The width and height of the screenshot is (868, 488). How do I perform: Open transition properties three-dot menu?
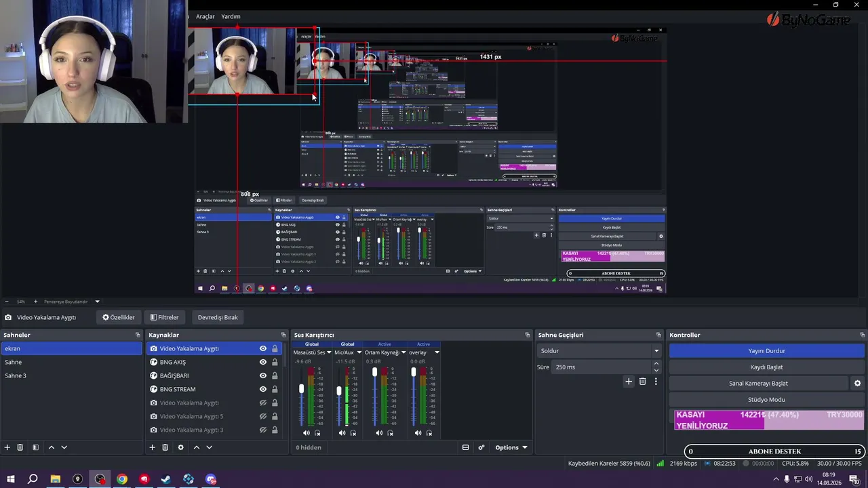point(656,382)
